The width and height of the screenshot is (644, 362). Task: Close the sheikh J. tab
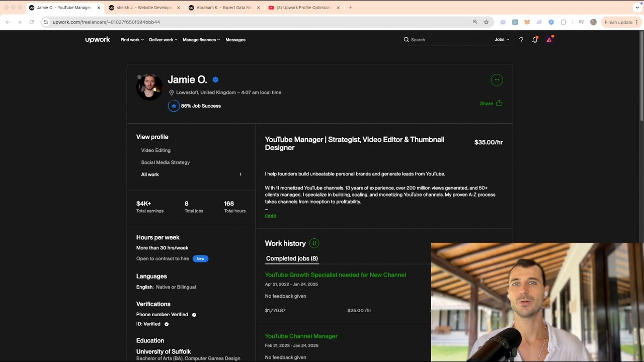point(178,8)
